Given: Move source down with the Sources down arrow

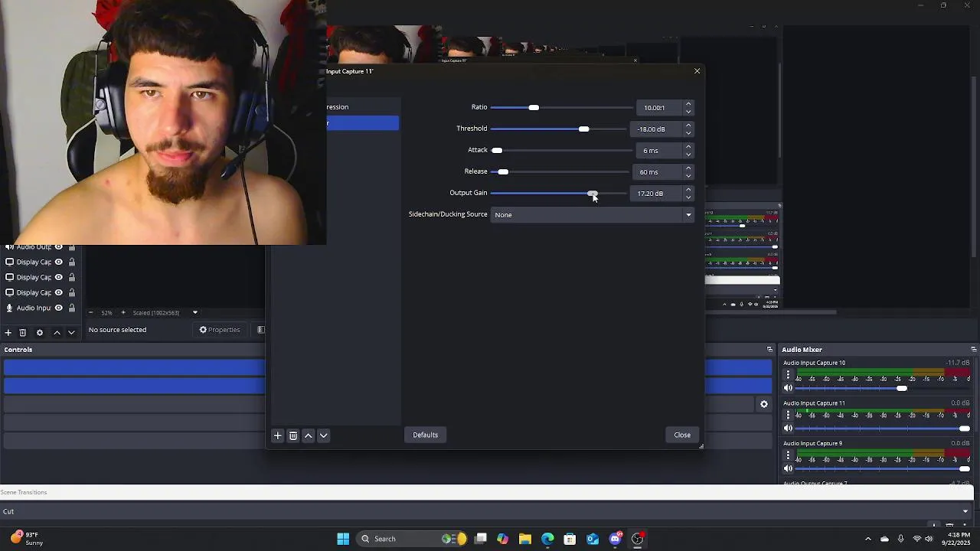Looking at the screenshot, I should pyautogui.click(x=71, y=332).
